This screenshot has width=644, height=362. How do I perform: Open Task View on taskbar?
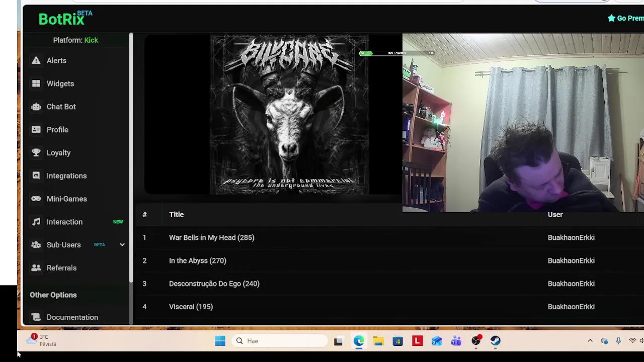pyautogui.click(x=338, y=341)
